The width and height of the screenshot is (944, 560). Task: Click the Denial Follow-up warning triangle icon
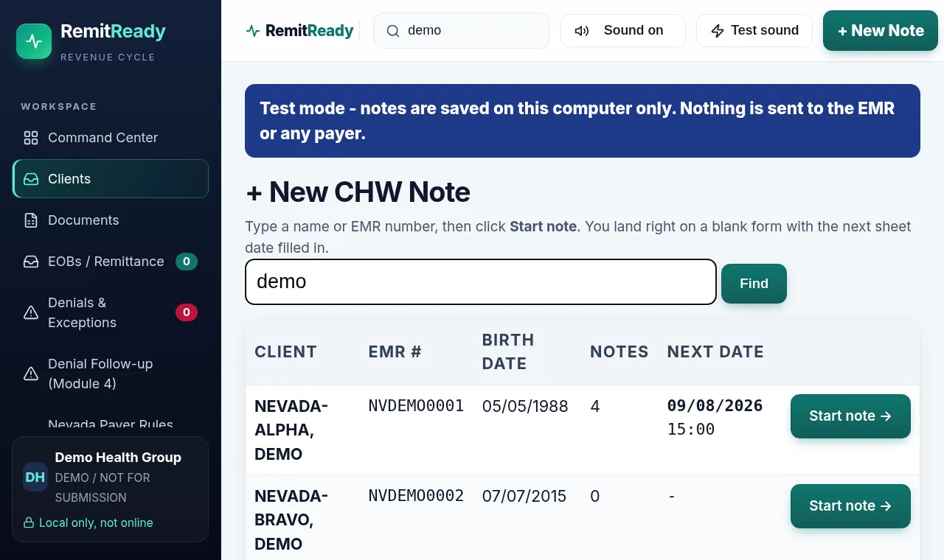pos(31,374)
